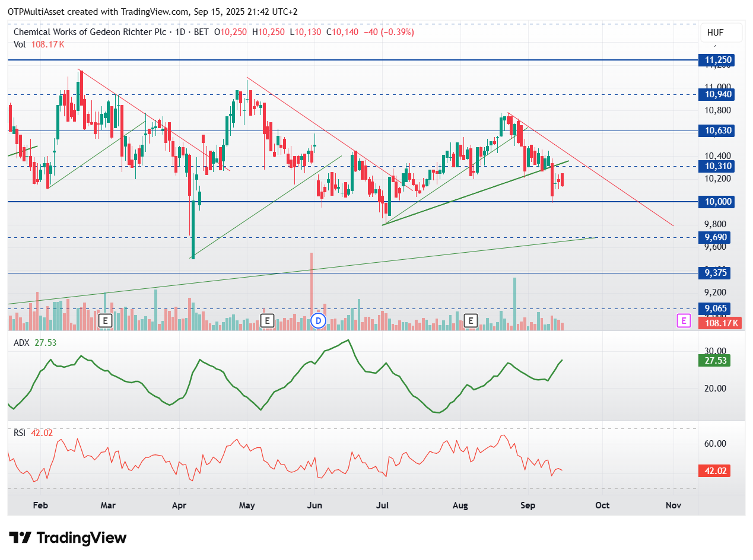The width and height of the screenshot is (753, 560).
Task: Select the green ADX 27.53 value tag
Action: point(714,360)
